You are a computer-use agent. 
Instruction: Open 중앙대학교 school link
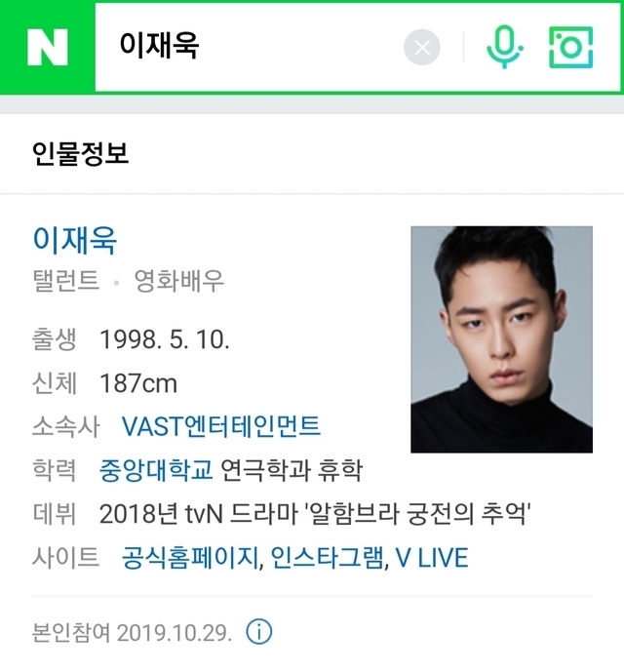tap(156, 469)
